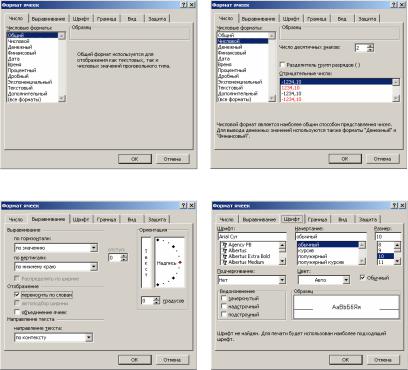Click the TrueType icon beside Agency FB
Image resolution: width=408 pixels, height=370 pixels.
pos(225,245)
